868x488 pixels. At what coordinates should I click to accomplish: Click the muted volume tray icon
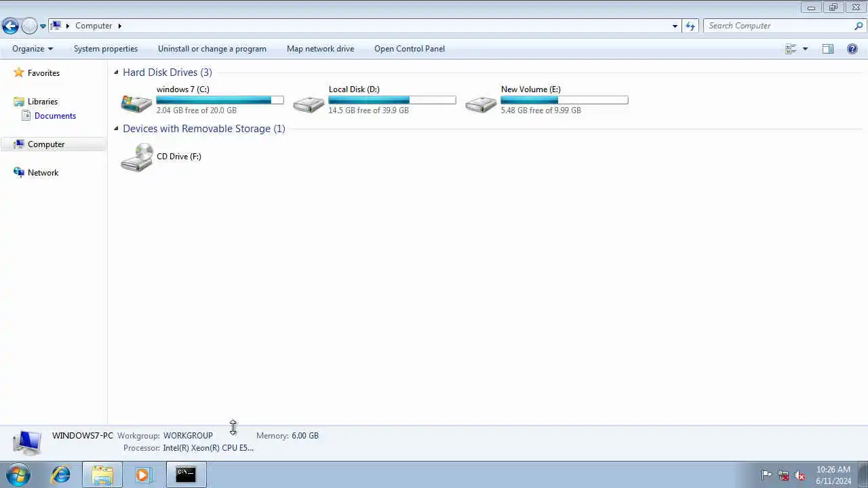tap(800, 475)
